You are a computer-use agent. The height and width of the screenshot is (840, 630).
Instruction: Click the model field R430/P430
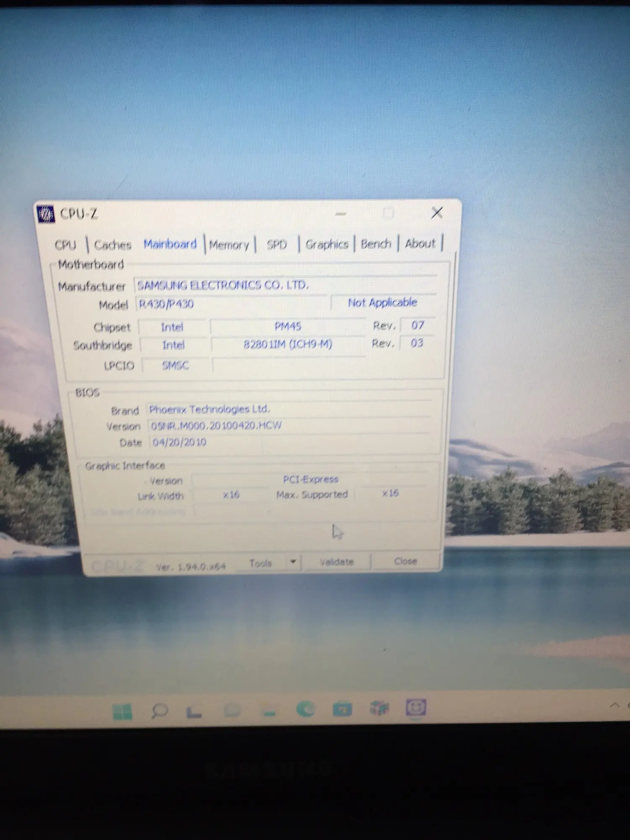[x=231, y=304]
